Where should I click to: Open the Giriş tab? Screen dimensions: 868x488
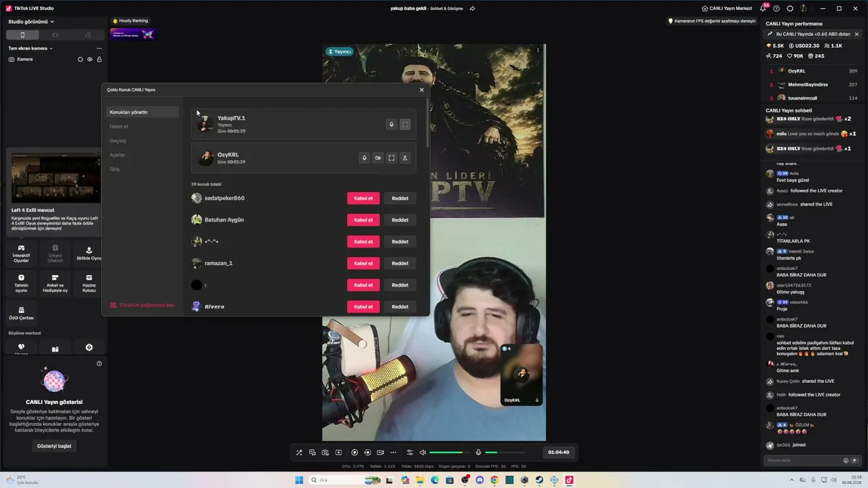pos(115,169)
